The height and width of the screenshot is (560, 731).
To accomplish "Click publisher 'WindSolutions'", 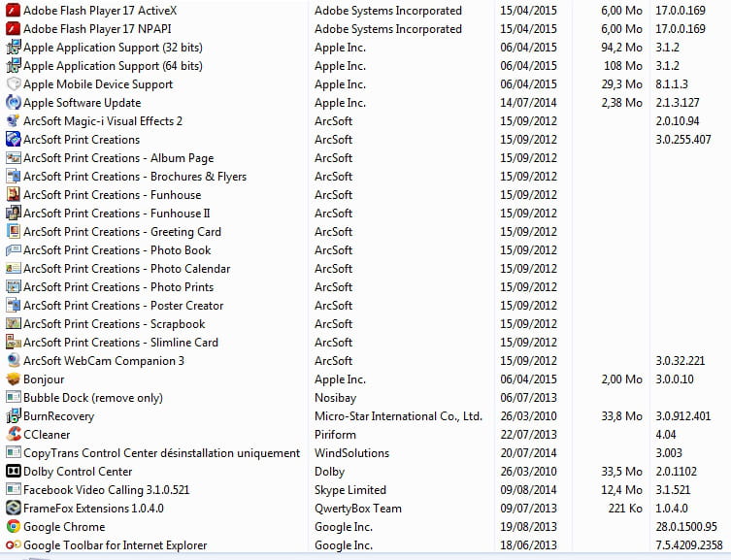I will point(352,453).
